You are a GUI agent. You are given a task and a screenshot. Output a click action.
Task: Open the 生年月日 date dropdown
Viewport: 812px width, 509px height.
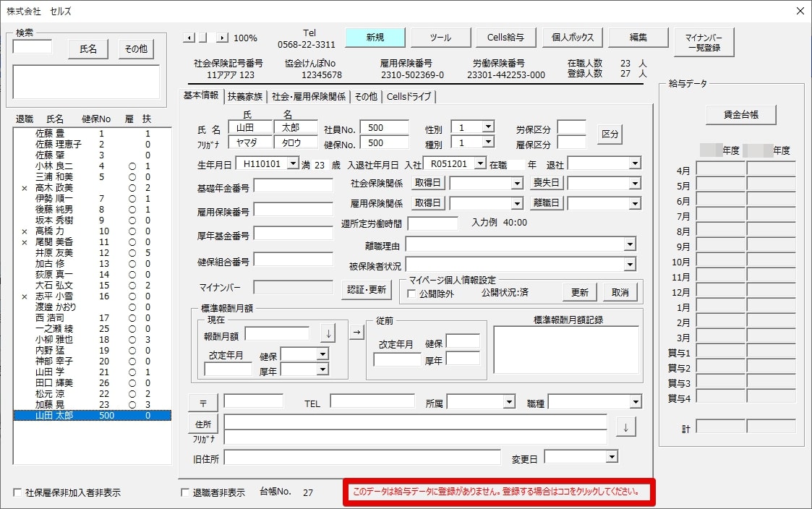[x=293, y=163]
